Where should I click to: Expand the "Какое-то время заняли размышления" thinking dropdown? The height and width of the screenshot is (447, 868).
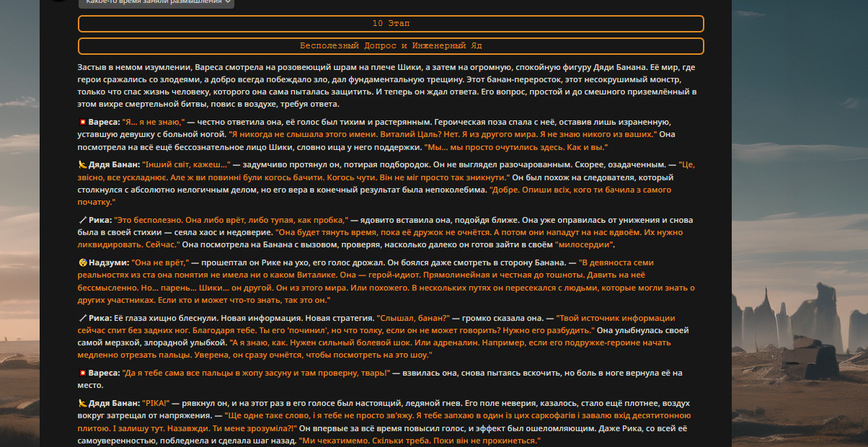[156, 2]
